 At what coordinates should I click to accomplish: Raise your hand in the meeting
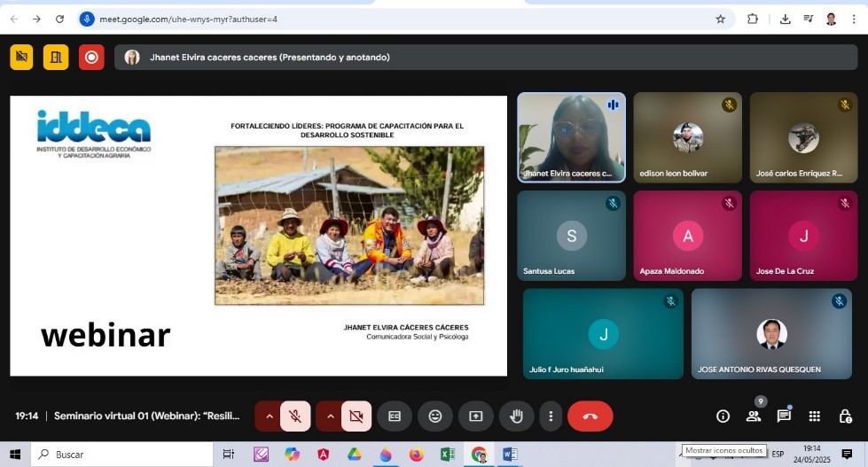click(517, 416)
